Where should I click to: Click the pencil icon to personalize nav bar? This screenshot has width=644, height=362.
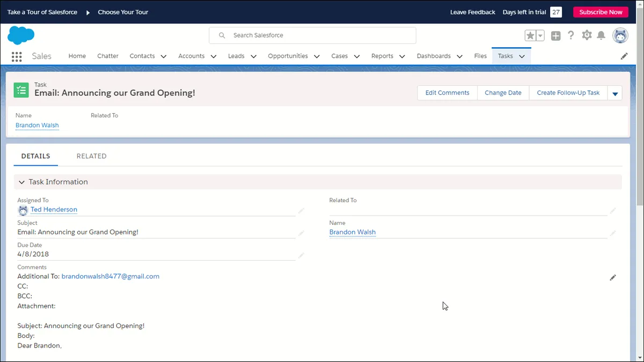[x=624, y=56]
